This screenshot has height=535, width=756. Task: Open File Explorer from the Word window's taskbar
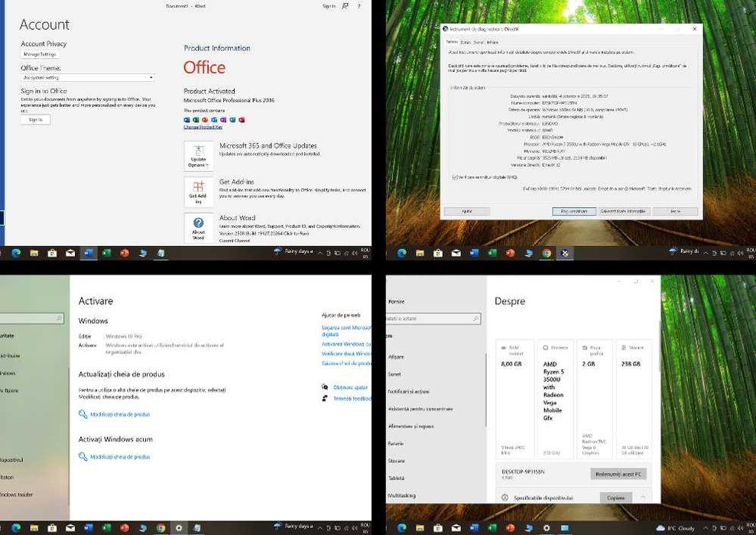[34, 252]
